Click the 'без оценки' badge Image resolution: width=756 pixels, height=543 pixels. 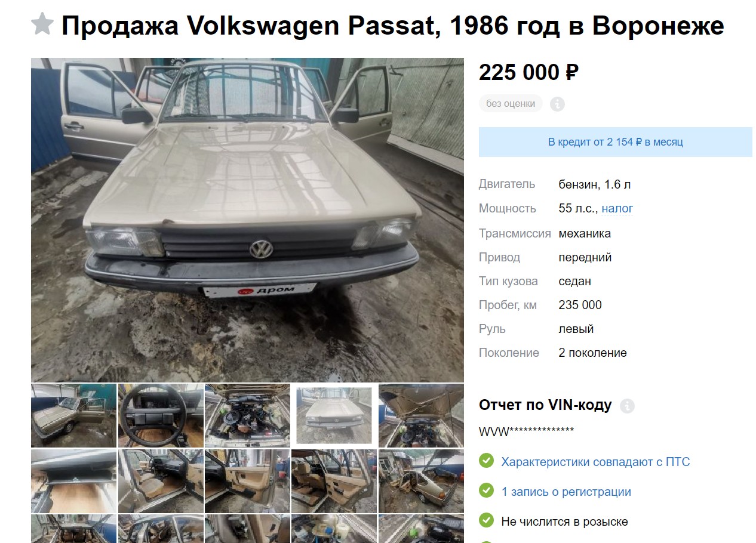(x=511, y=103)
